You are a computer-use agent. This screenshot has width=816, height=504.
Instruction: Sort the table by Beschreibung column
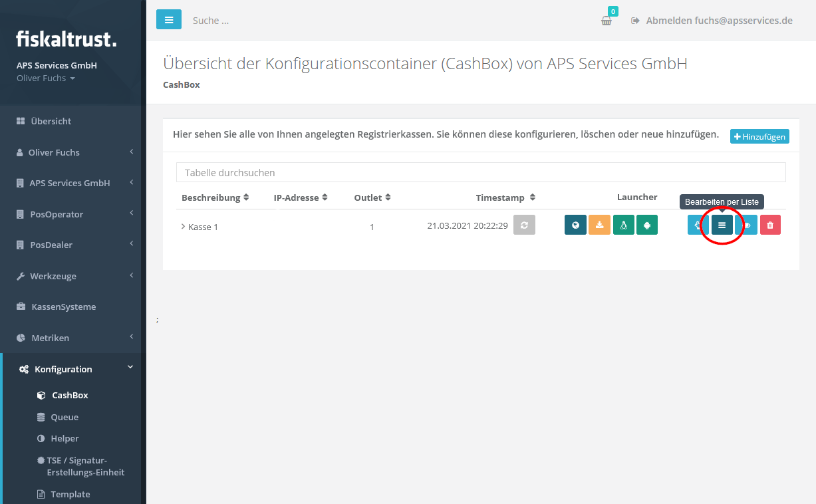215,197
